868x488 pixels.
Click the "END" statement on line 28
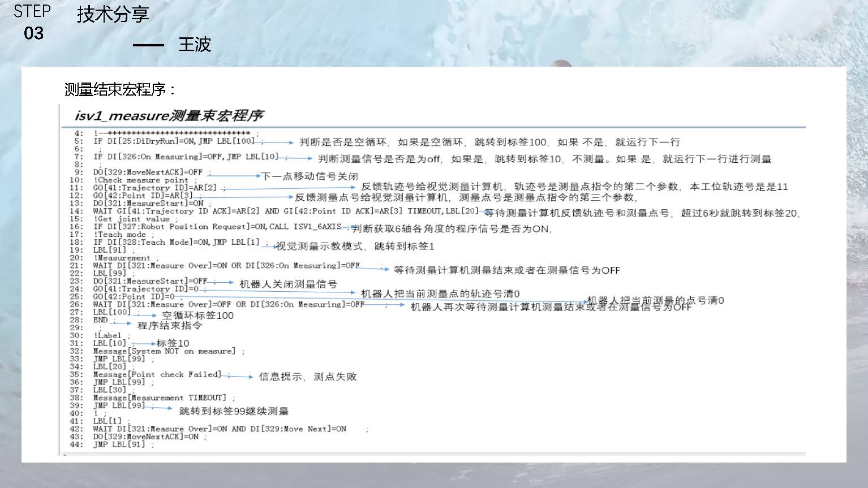point(101,320)
